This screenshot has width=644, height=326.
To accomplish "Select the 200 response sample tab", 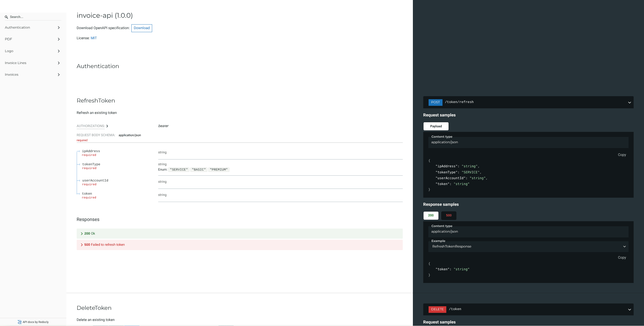I will pyautogui.click(x=431, y=215).
